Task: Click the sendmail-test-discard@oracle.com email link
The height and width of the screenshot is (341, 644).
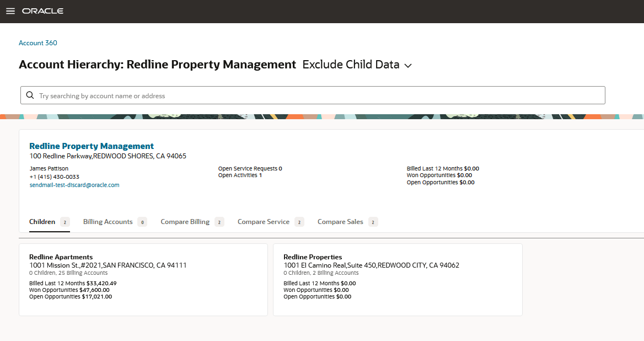Action: pos(74,185)
